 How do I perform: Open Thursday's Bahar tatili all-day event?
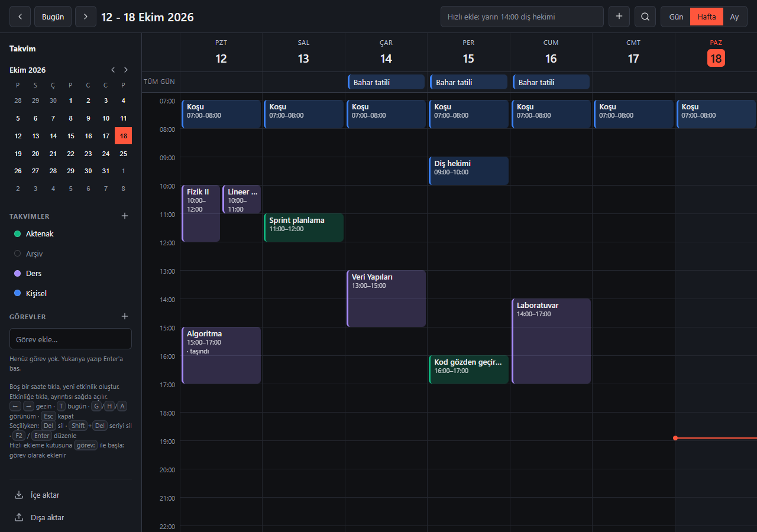pyautogui.click(x=469, y=82)
